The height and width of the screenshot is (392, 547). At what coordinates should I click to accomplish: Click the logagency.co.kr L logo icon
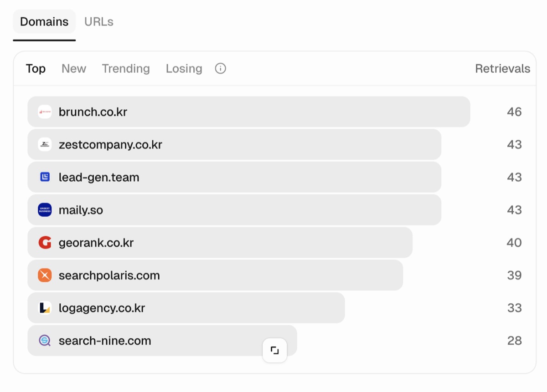tap(45, 308)
